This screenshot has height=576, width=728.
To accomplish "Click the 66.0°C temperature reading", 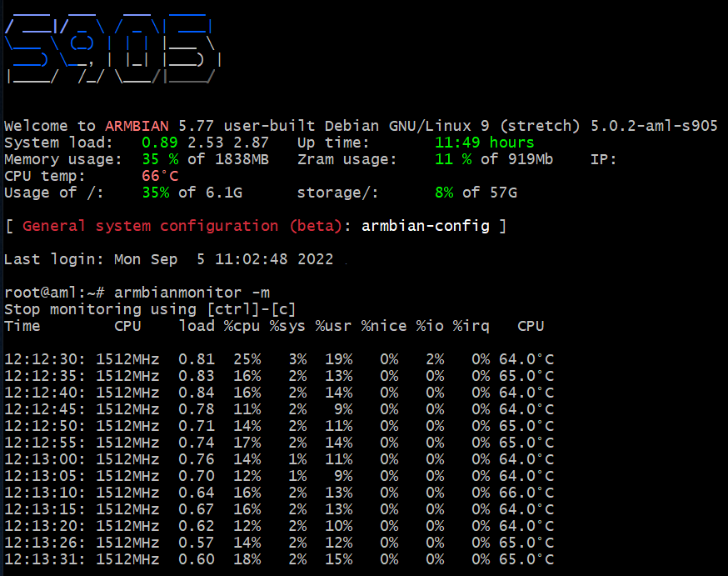I will pos(526,493).
